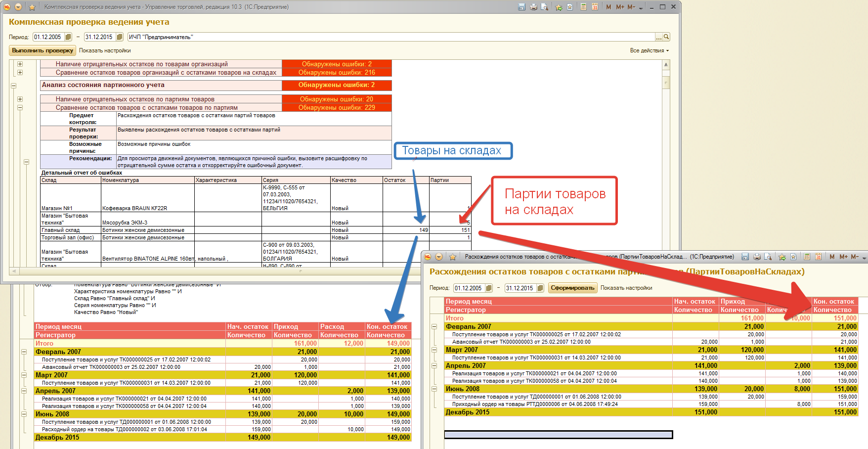Open print preview in the main window
Viewport: 868px width, 449px height.
point(544,7)
